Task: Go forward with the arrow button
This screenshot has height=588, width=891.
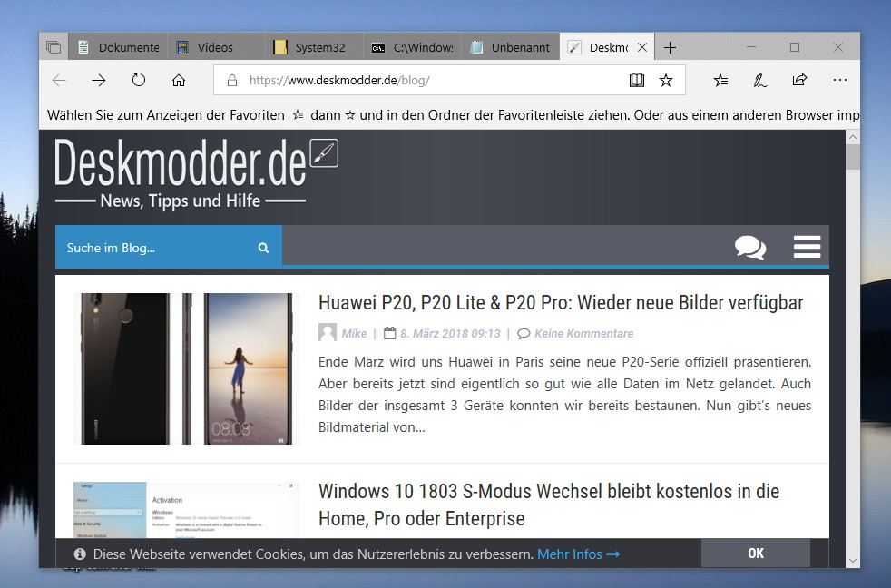Action: pyautogui.click(x=99, y=80)
